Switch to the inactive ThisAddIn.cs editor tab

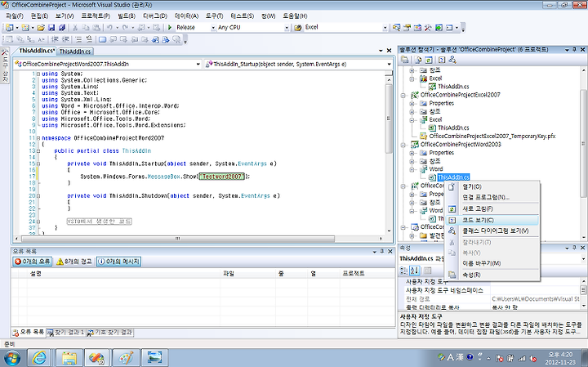click(75, 51)
